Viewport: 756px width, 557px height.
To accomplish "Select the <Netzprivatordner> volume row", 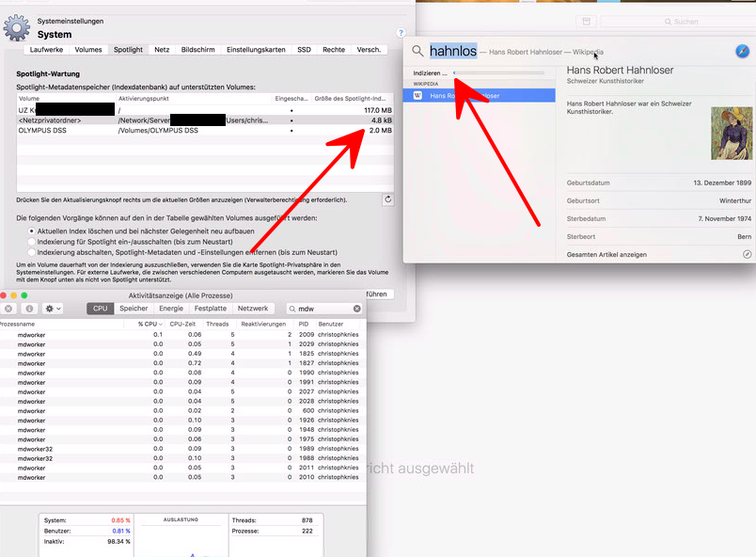I will pyautogui.click(x=205, y=120).
